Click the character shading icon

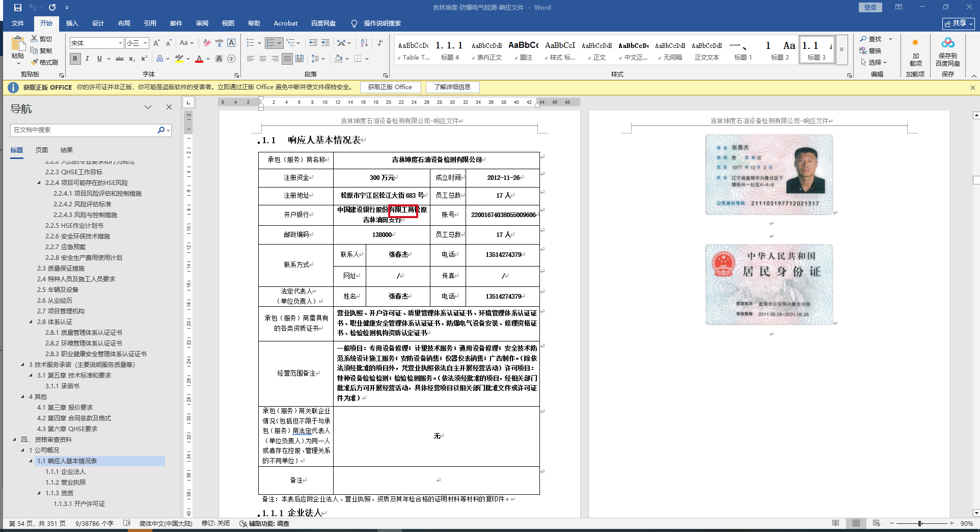(219, 59)
